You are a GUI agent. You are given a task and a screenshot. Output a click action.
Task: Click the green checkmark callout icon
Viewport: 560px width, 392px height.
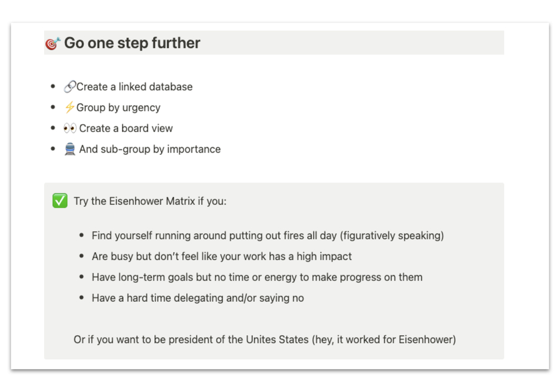[x=60, y=200]
